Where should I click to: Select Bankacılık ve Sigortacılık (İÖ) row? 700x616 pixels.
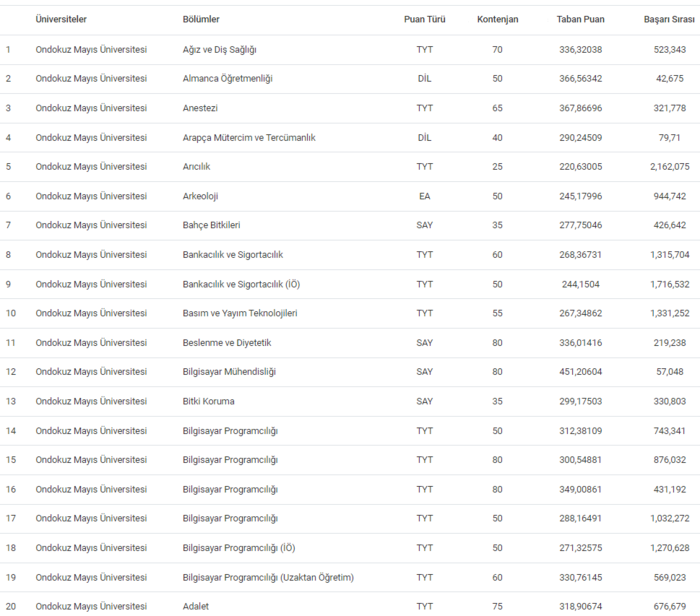pyautogui.click(x=241, y=284)
